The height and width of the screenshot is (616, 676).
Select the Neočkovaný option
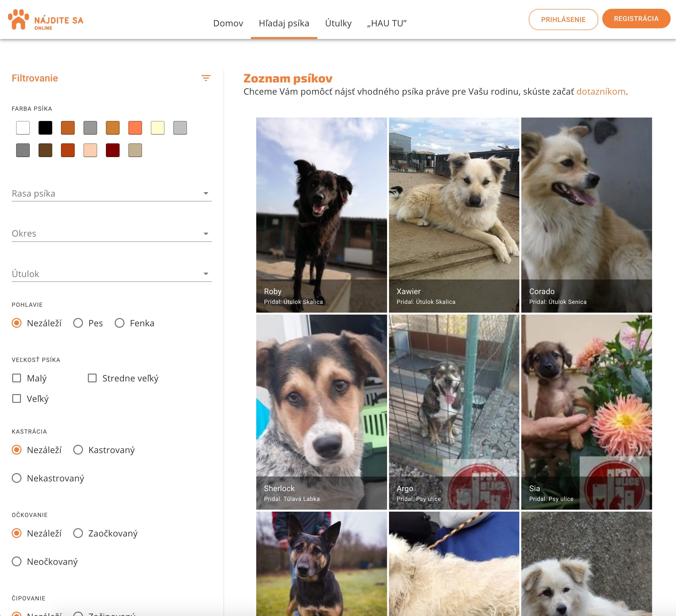pos(45,561)
